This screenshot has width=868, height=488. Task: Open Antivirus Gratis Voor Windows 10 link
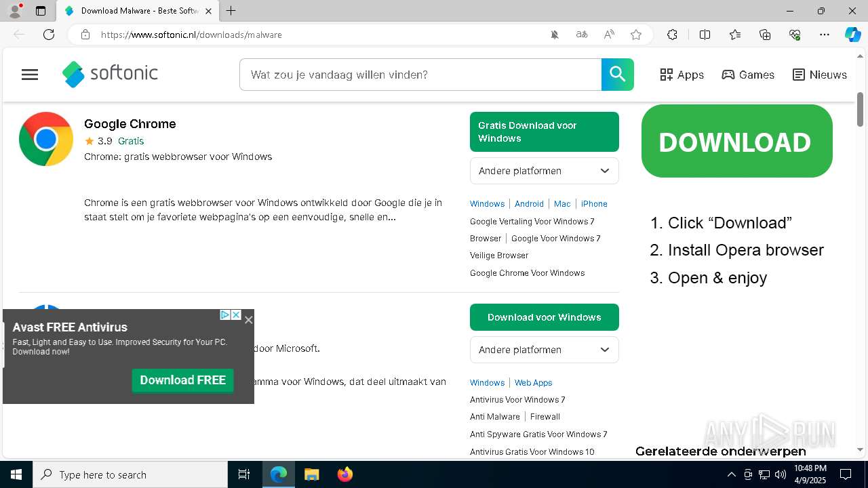click(x=532, y=451)
